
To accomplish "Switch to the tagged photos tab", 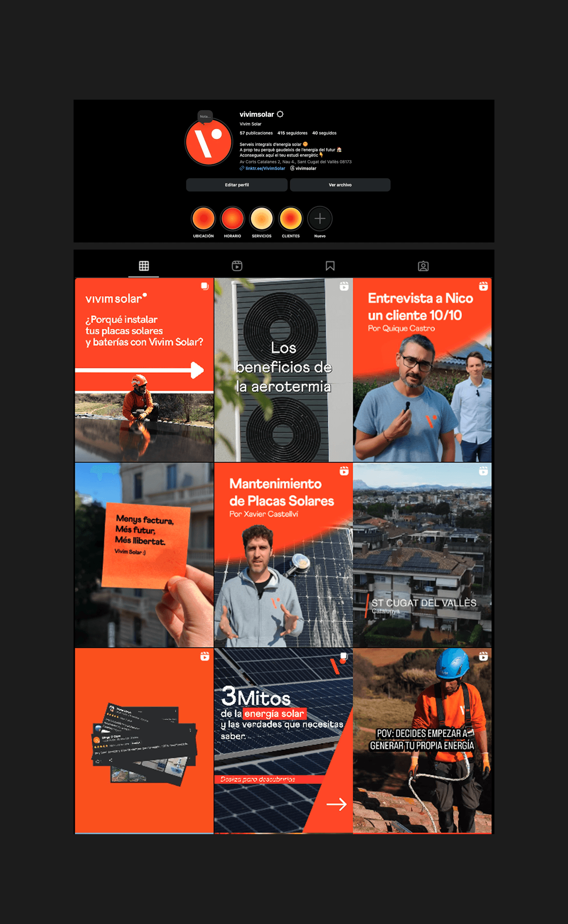I will click(x=423, y=266).
